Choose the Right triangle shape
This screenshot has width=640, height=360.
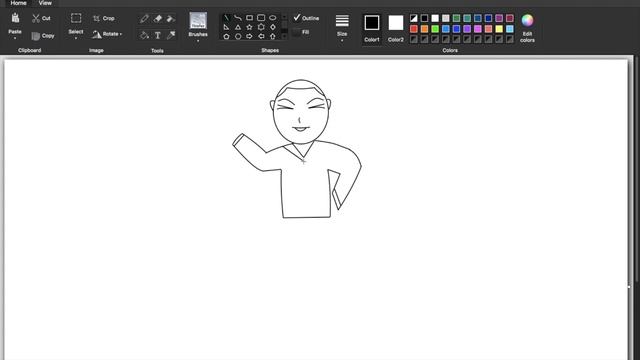[227, 27]
